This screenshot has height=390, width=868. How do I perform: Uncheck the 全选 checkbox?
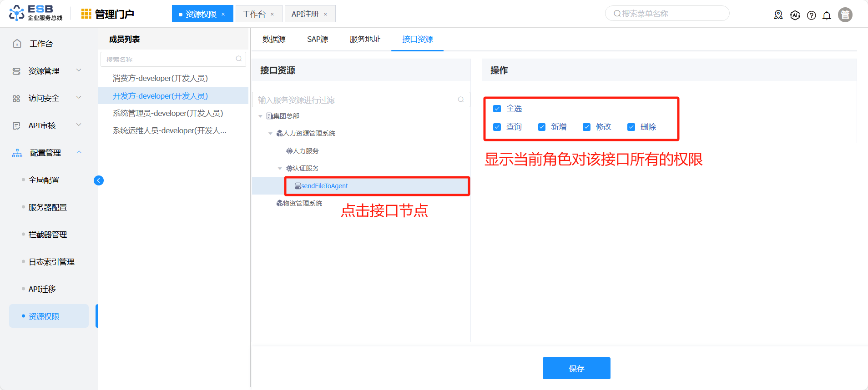click(x=497, y=109)
